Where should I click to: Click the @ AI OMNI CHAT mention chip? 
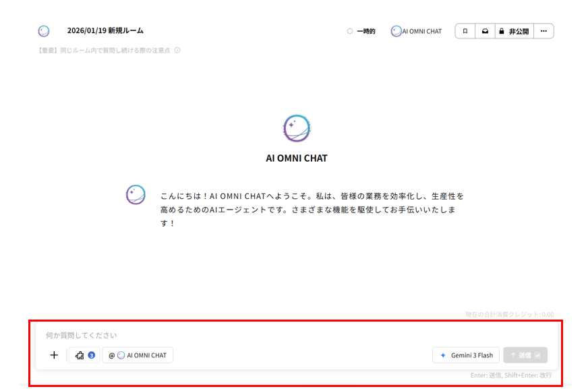138,355
